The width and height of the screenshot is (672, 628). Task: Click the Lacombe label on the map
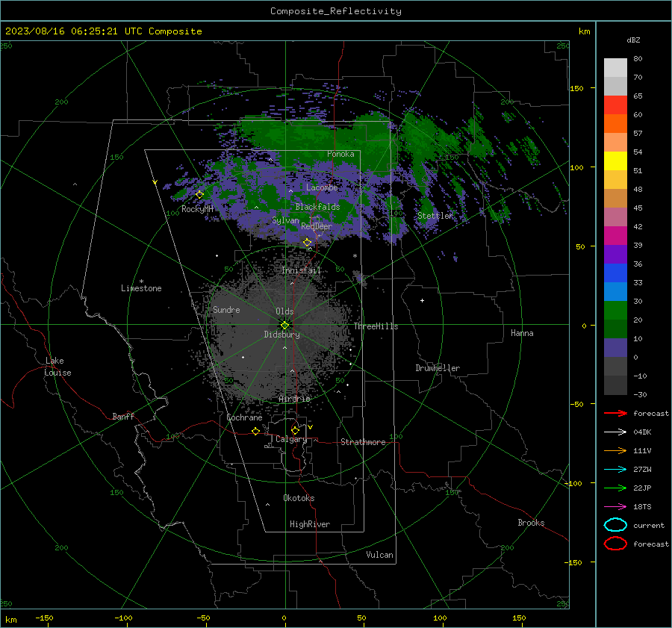(322, 187)
